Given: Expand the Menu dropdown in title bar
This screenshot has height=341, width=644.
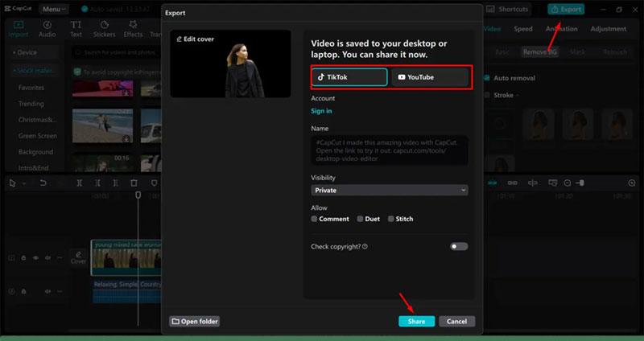Looking at the screenshot, I should pos(55,9).
